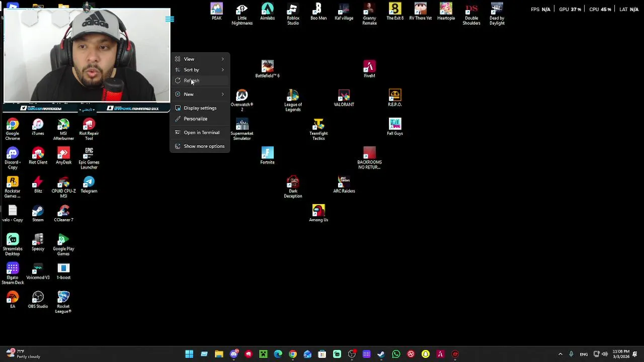Select Elgato Stream Deck shortcut
The width and height of the screenshot is (644, 362).
pos(13,274)
